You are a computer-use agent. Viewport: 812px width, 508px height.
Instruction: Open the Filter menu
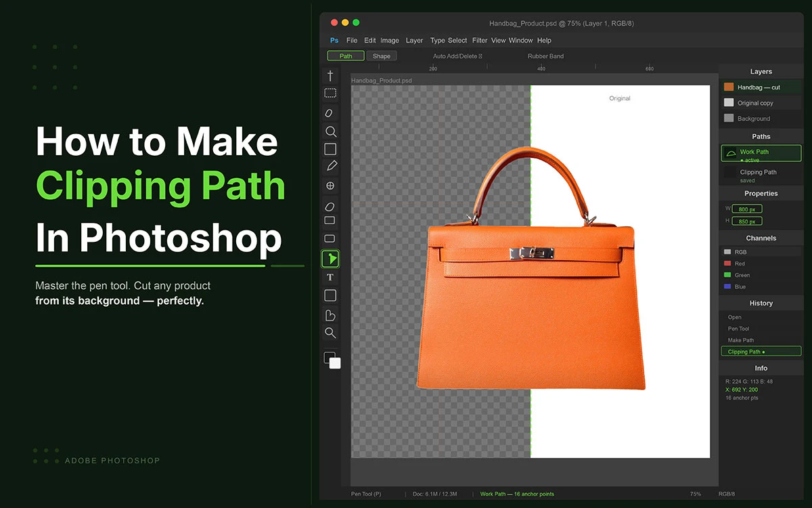point(480,41)
